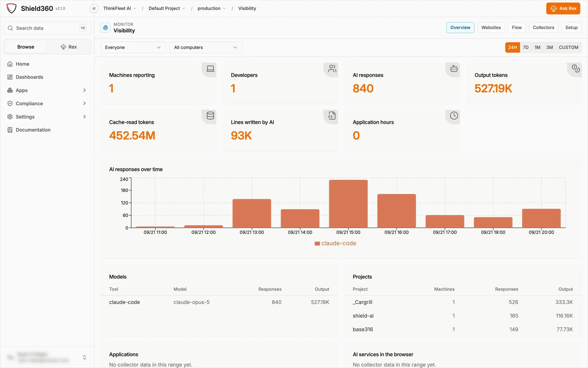Click the Dashboards grid icon
Viewport: 588px width, 368px height.
(10, 77)
